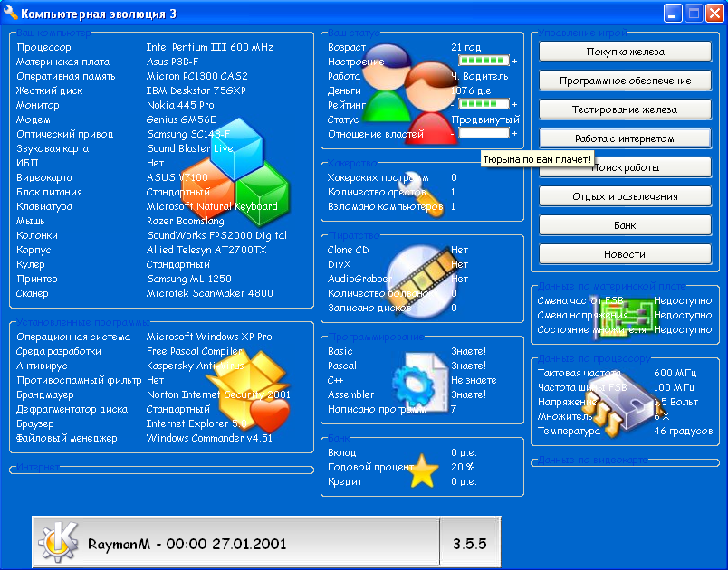Click the RaymanM date status panel
The image size is (728, 570).
point(235,542)
